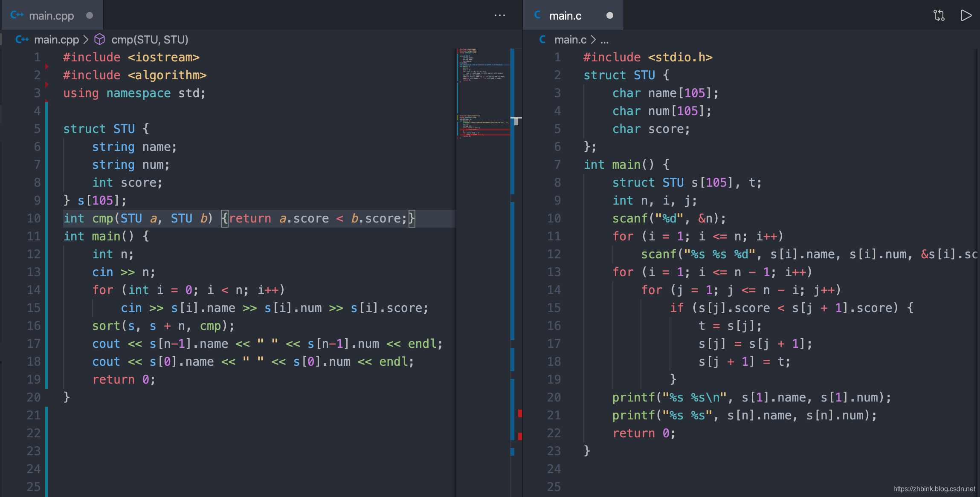This screenshot has width=980, height=497.
Task: Close main.c via its unsaved dot
Action: click(x=610, y=15)
